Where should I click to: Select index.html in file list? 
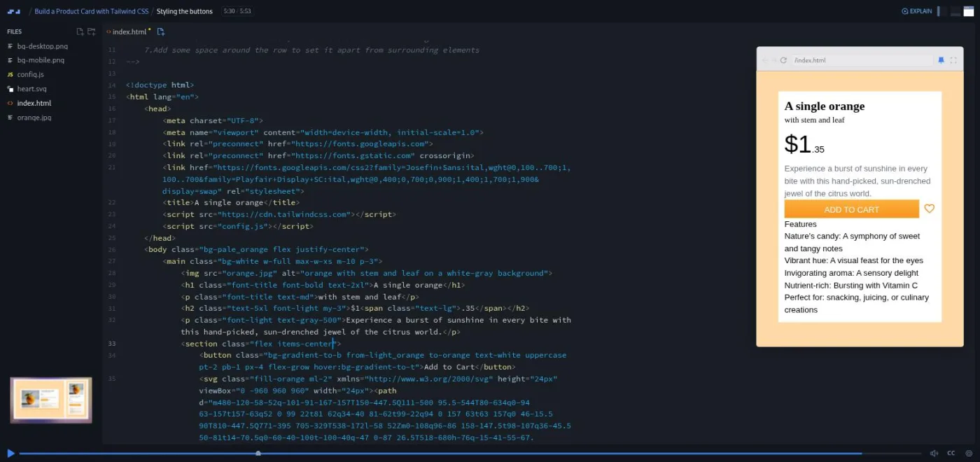pyautogui.click(x=34, y=103)
